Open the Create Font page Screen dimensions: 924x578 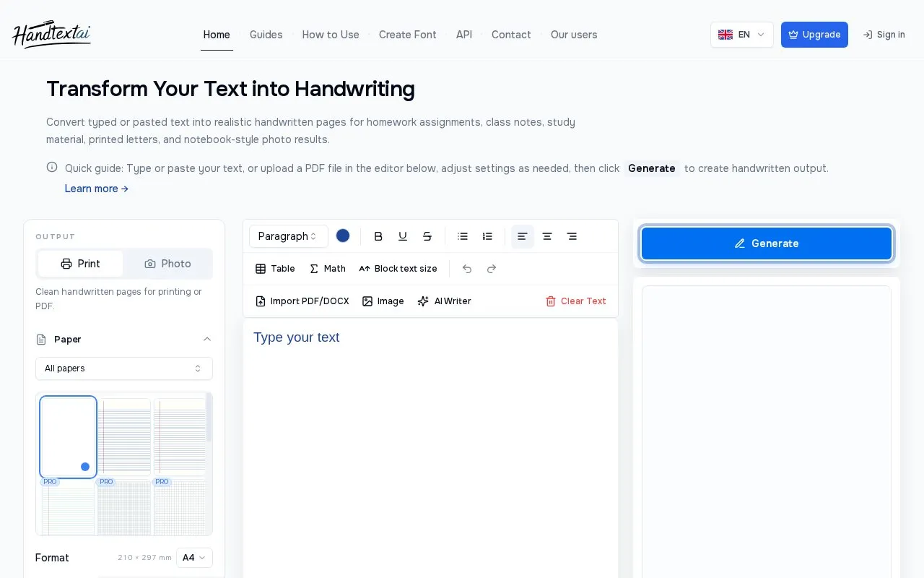tap(408, 35)
